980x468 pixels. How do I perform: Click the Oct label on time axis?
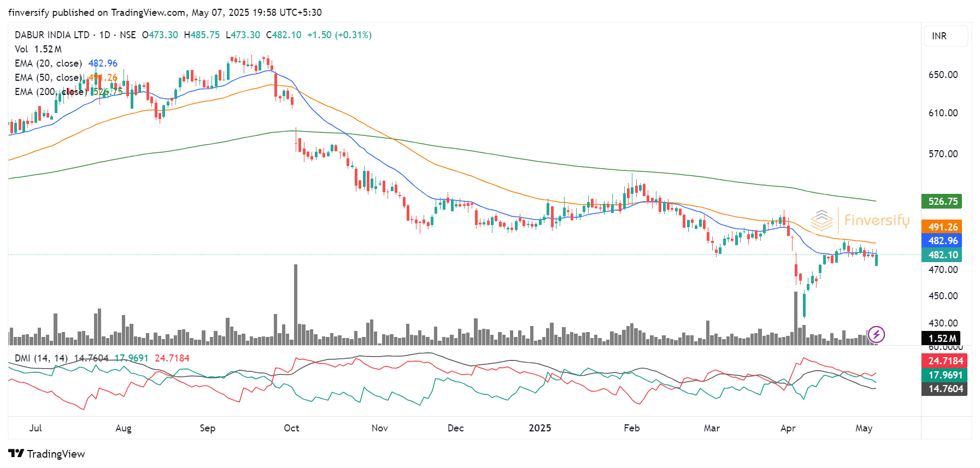pyautogui.click(x=291, y=428)
